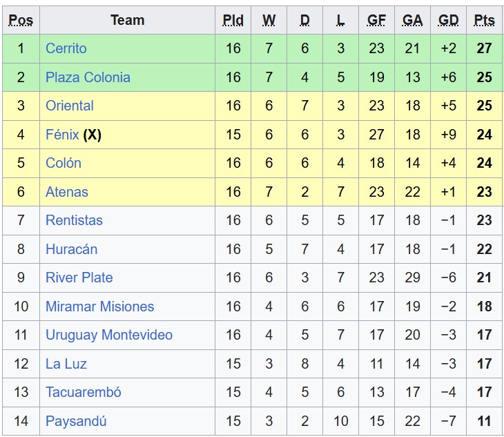This screenshot has width=504, height=437.
Task: Click the Oriental team link
Action: [x=70, y=106]
